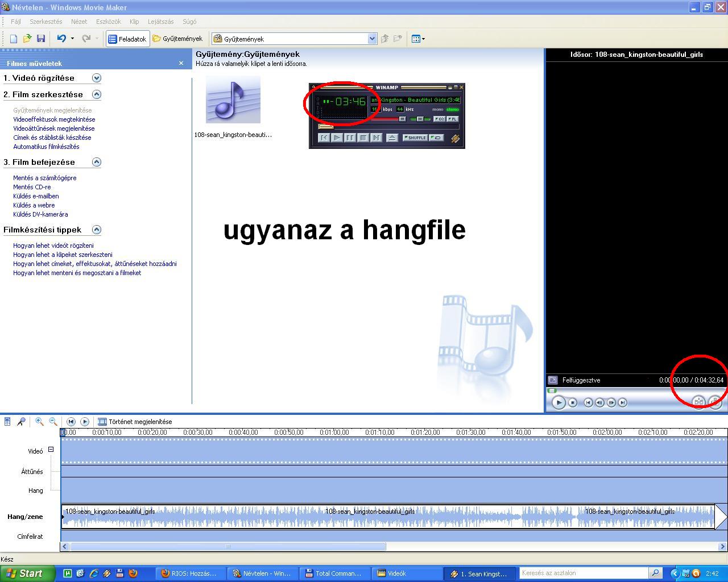
Task: Toggle SHUFFLE in the Winamp player
Action: (415, 138)
